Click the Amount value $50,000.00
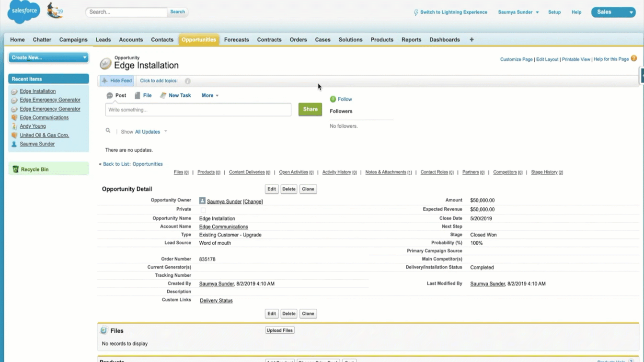 (482, 201)
